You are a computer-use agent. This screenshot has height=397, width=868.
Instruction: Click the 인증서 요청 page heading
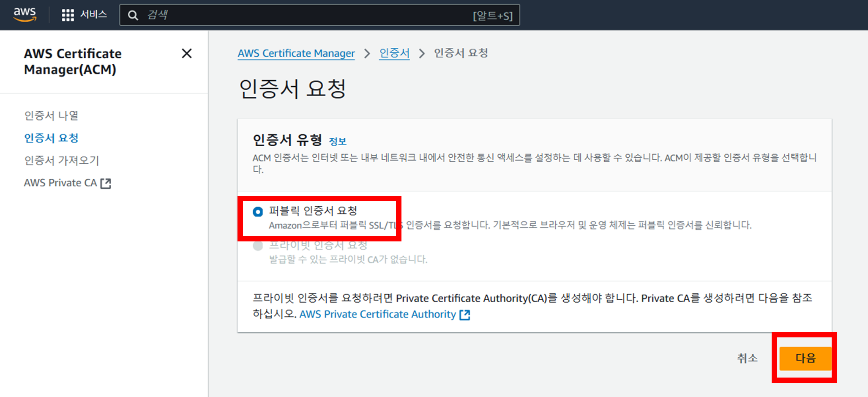click(293, 88)
